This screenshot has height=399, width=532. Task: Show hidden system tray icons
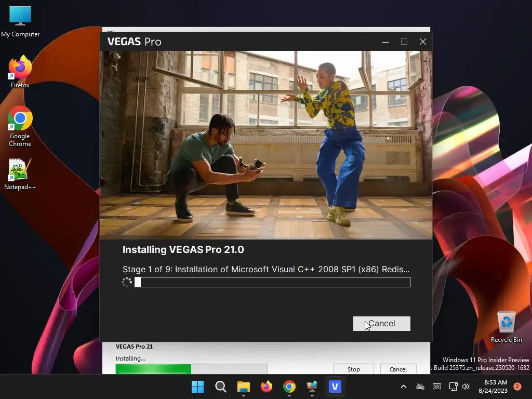pos(403,387)
